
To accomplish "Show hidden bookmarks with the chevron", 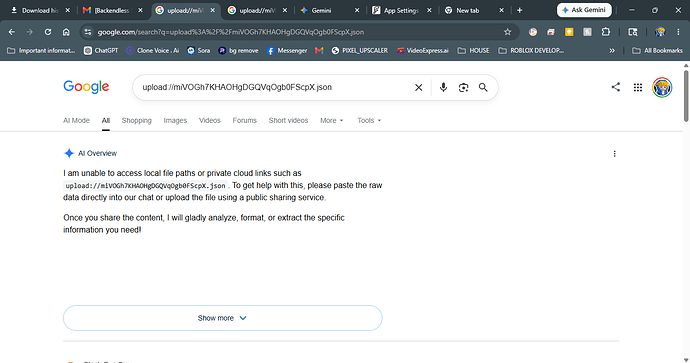I will (x=612, y=51).
